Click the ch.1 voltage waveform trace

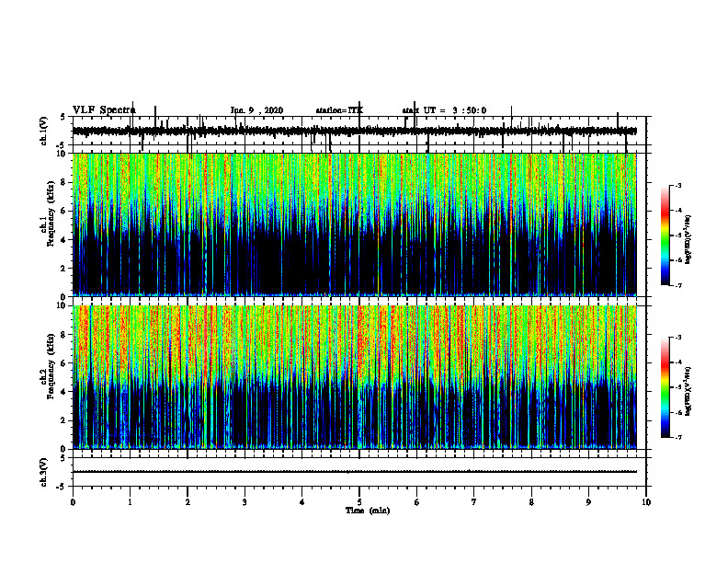click(354, 131)
